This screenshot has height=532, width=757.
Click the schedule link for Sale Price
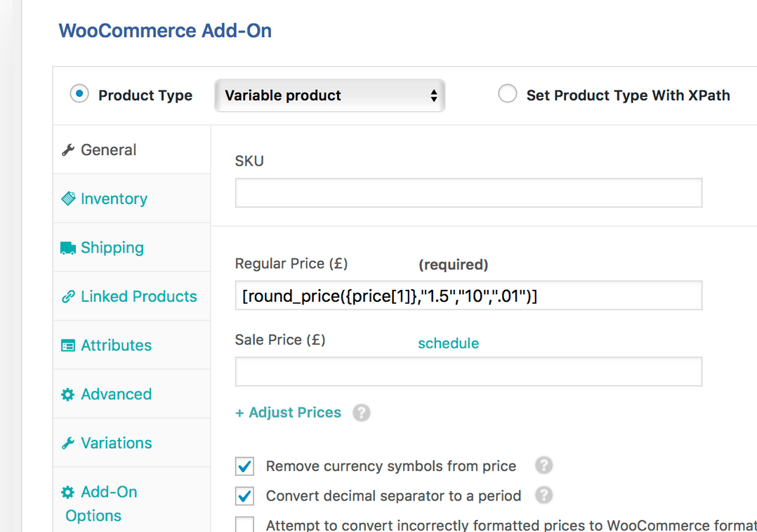click(449, 343)
